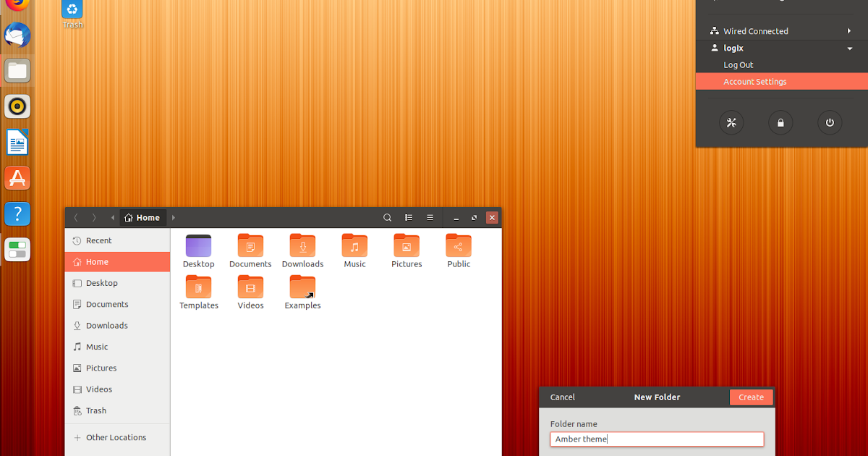Screen dimensions: 868x456
Task: Open Rhythmbox music player
Action: 17,106
